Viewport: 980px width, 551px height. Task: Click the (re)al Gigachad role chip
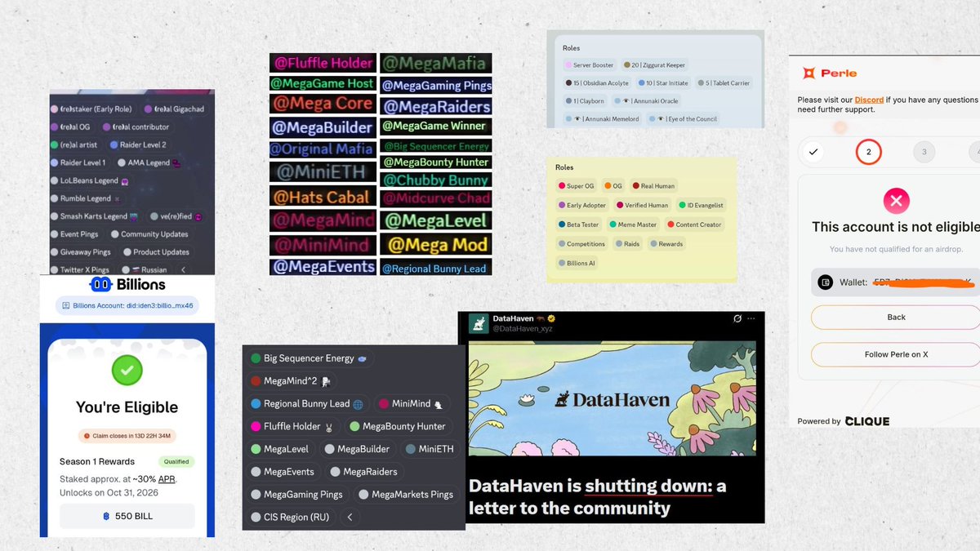pyautogui.click(x=175, y=109)
